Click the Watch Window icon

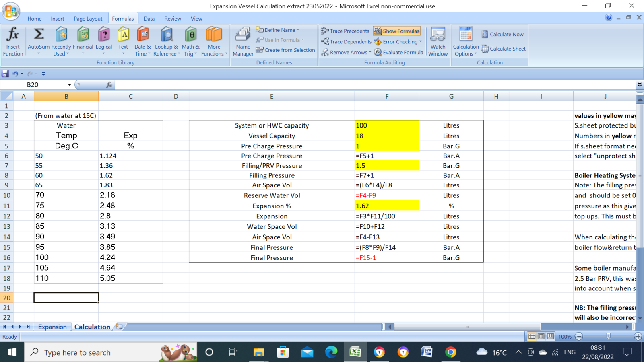pyautogui.click(x=438, y=41)
